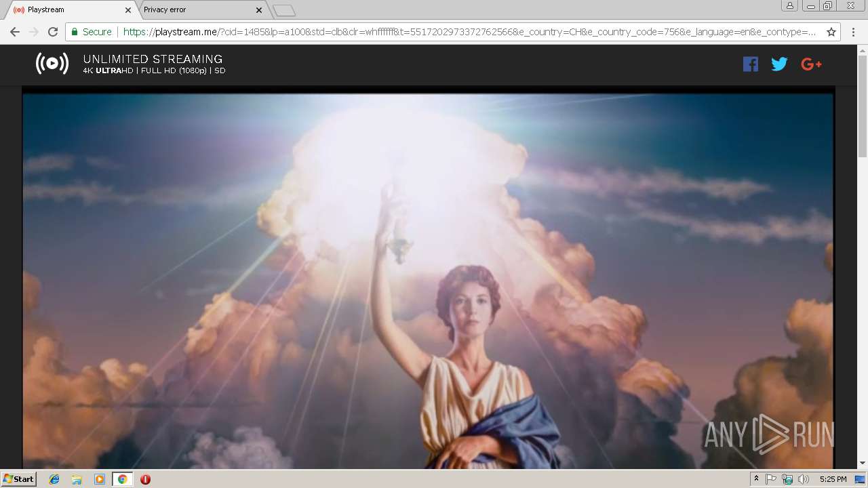Click the 5:25 PM clock

tap(833, 479)
